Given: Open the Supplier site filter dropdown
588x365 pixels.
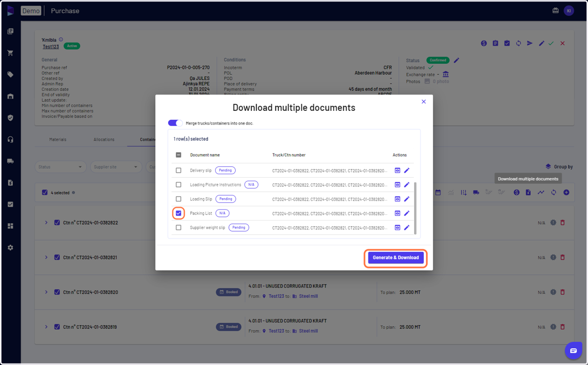Looking at the screenshot, I should (116, 167).
